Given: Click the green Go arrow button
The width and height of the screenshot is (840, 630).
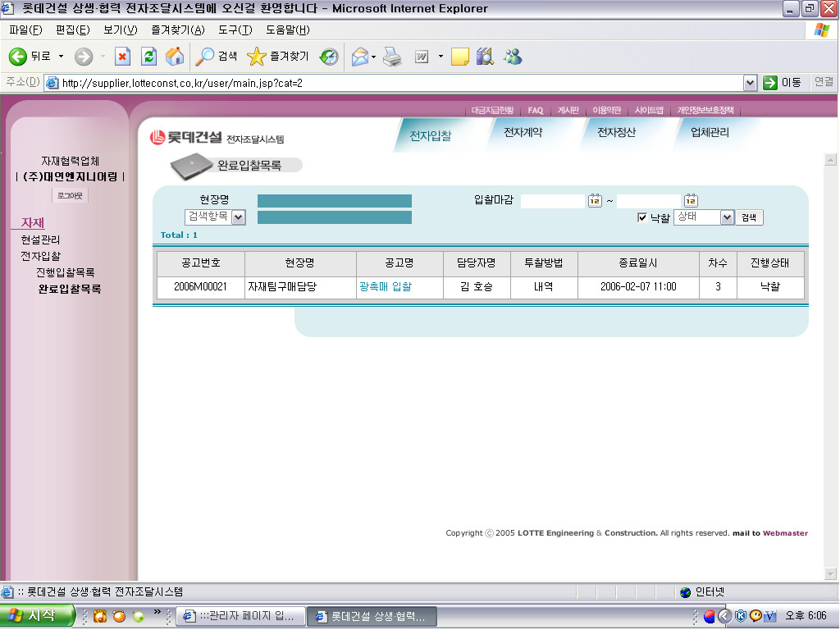Looking at the screenshot, I should point(769,83).
